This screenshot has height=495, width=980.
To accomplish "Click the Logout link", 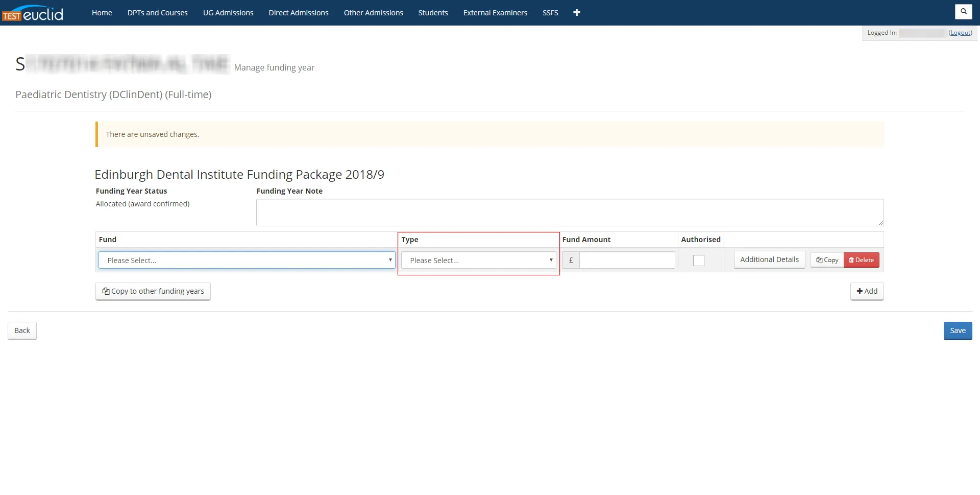I will click(x=960, y=33).
